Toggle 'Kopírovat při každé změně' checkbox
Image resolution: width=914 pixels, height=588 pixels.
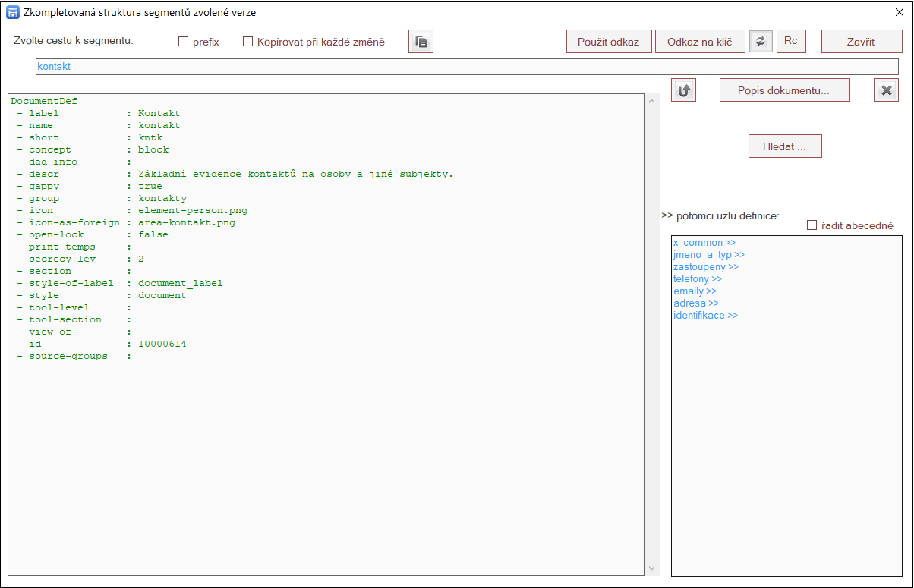247,42
